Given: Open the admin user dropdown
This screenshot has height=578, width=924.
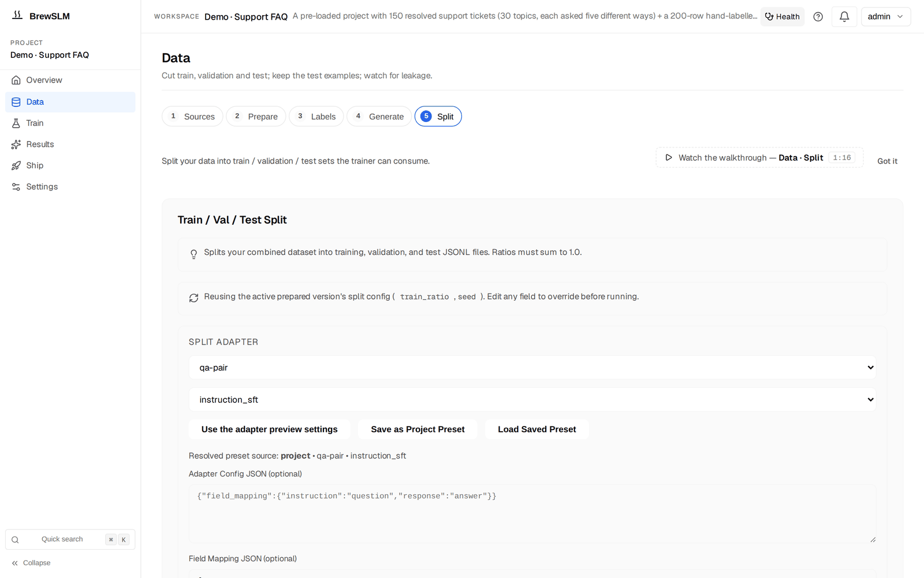Looking at the screenshot, I should (x=885, y=17).
